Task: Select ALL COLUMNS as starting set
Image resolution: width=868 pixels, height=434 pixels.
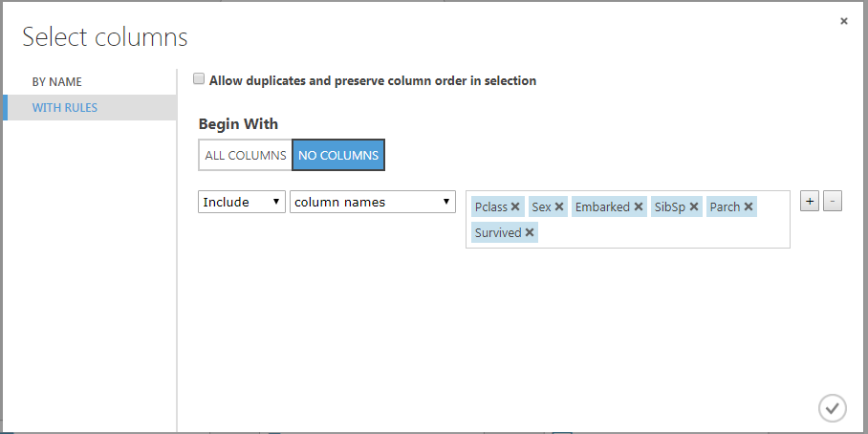Action: point(245,155)
